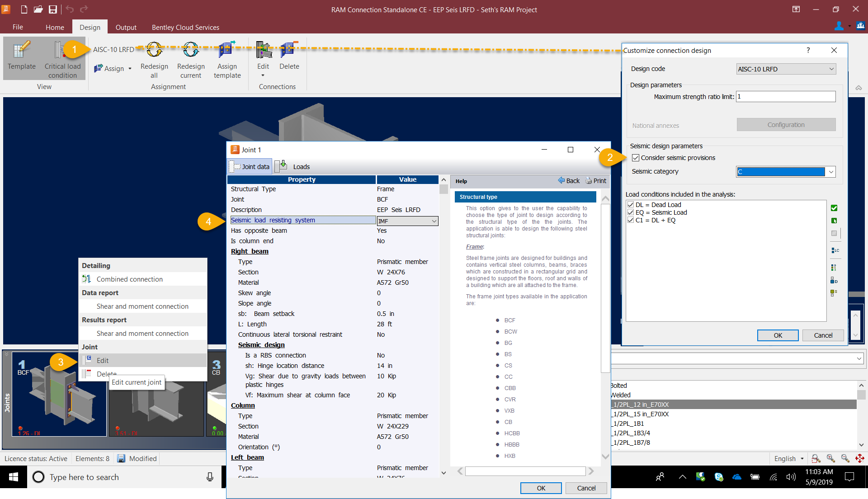Select all load conditions green check icon
The image size is (868, 499).
834,208
